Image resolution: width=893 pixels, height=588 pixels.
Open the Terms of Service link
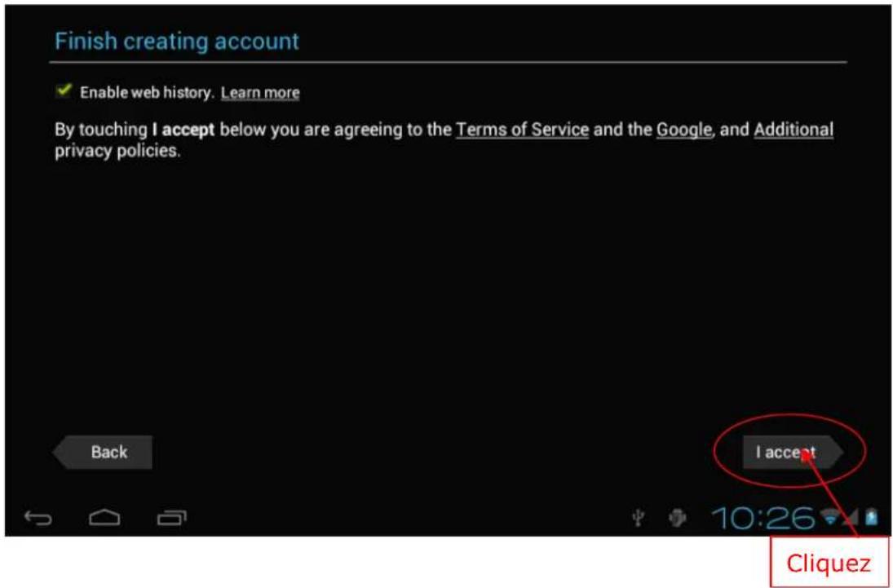[x=522, y=130]
